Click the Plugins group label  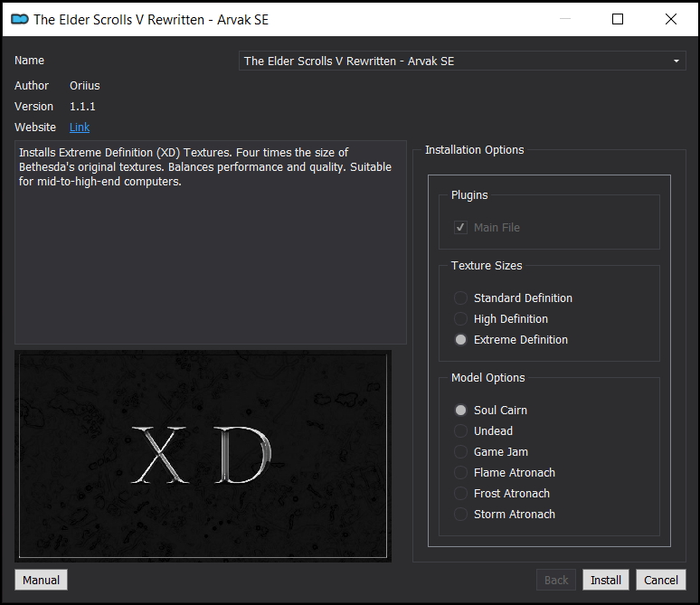(x=469, y=195)
